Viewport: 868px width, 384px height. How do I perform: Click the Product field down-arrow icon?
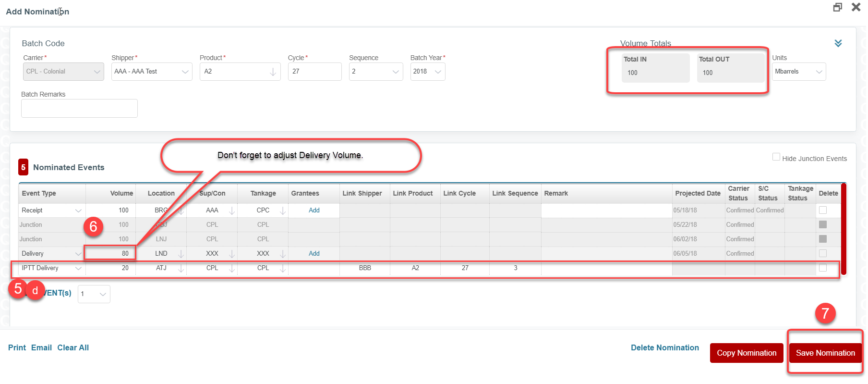(x=273, y=72)
